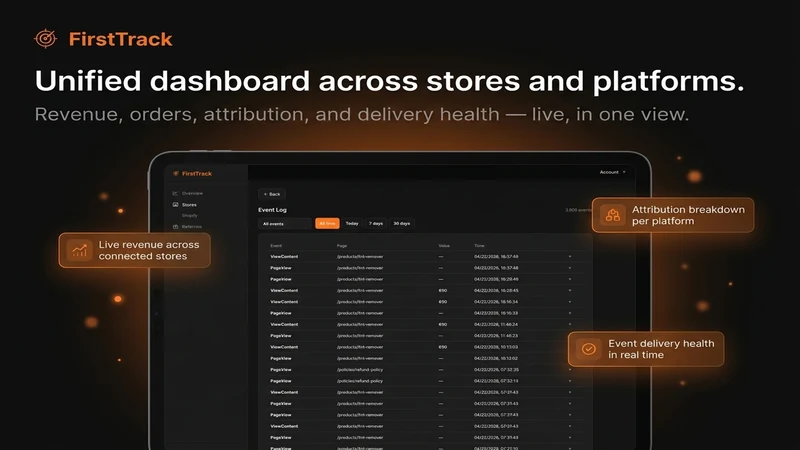Click the Event column header
Screen dimensions: 800x450
coord(276,246)
